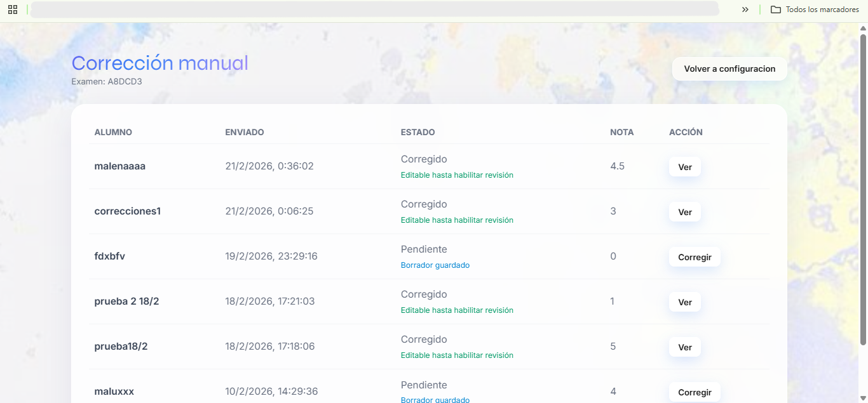The width and height of the screenshot is (868, 403).
Task: Click the address bar field
Action: pos(375,9)
